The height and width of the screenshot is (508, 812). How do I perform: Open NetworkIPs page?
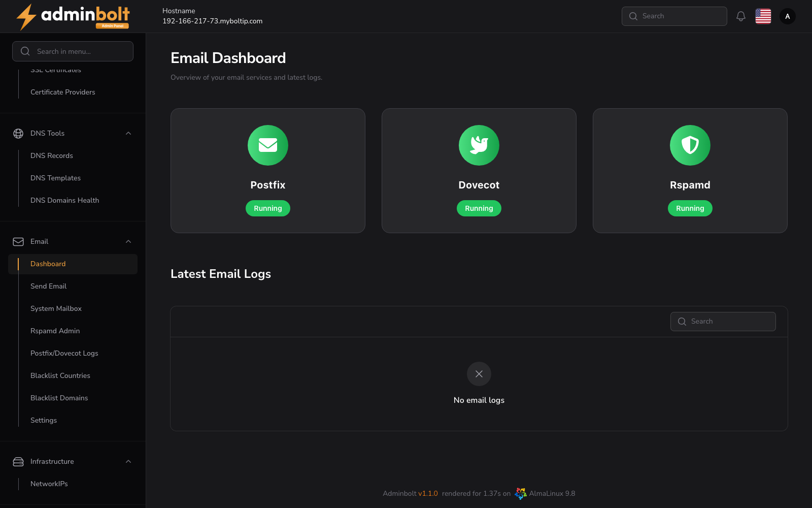coord(73,484)
